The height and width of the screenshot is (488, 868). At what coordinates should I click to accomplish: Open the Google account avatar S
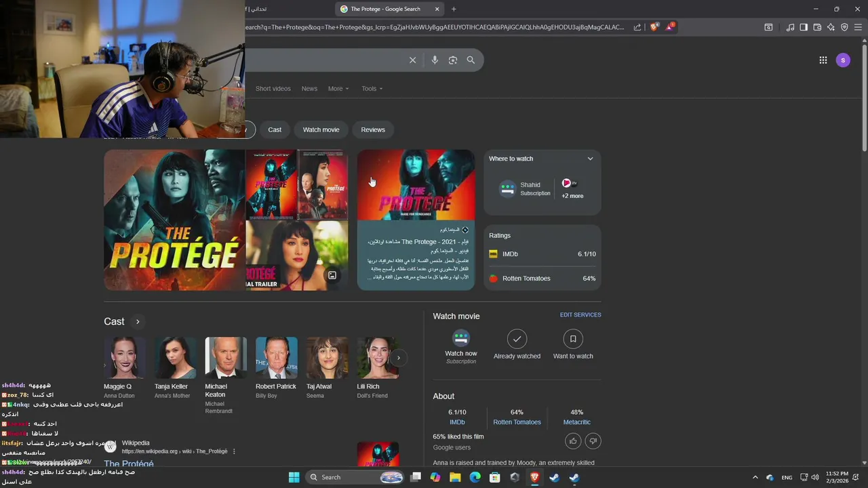pos(843,60)
